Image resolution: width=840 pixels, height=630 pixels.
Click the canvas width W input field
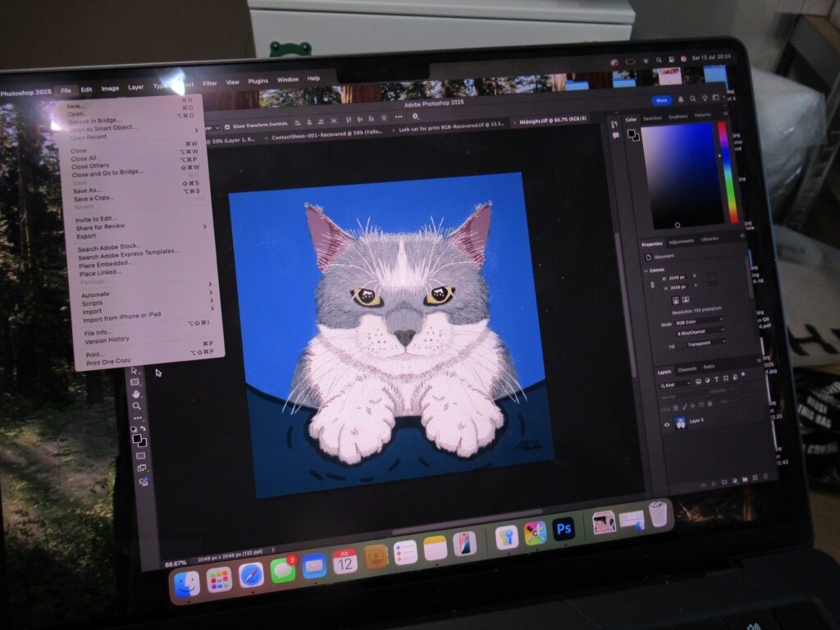tap(678, 277)
